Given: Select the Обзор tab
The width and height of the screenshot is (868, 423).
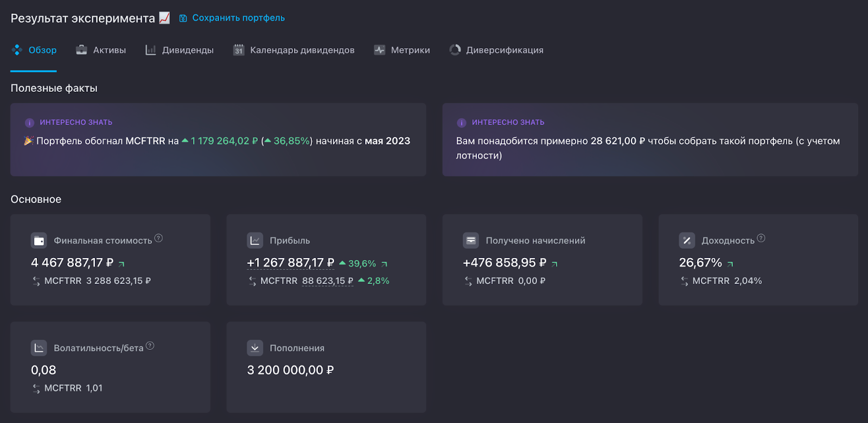Looking at the screenshot, I should click(x=34, y=50).
